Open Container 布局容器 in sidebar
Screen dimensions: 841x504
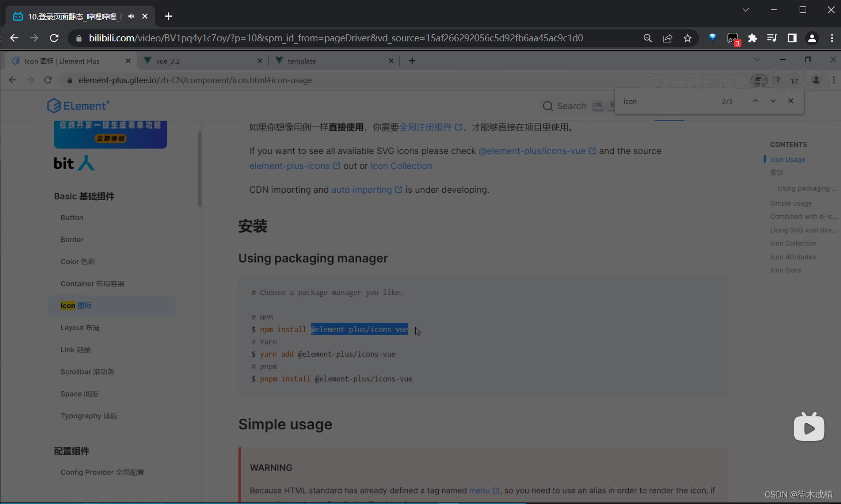tap(93, 283)
